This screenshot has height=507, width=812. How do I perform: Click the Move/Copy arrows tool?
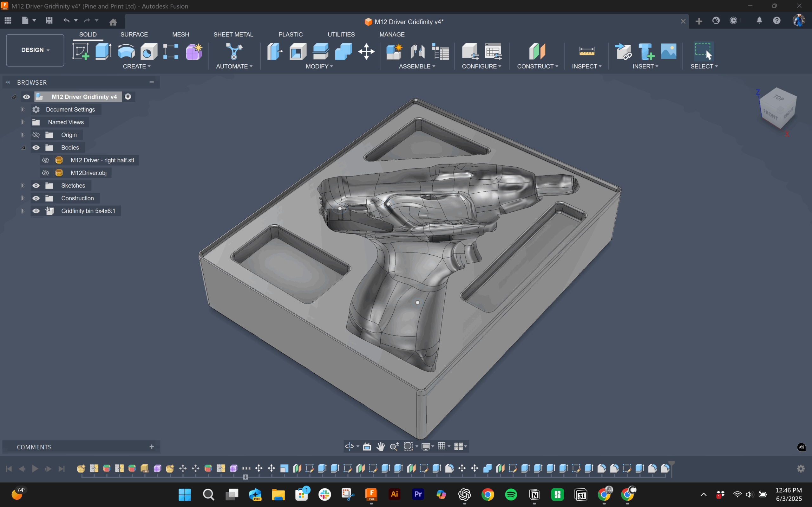(x=366, y=52)
